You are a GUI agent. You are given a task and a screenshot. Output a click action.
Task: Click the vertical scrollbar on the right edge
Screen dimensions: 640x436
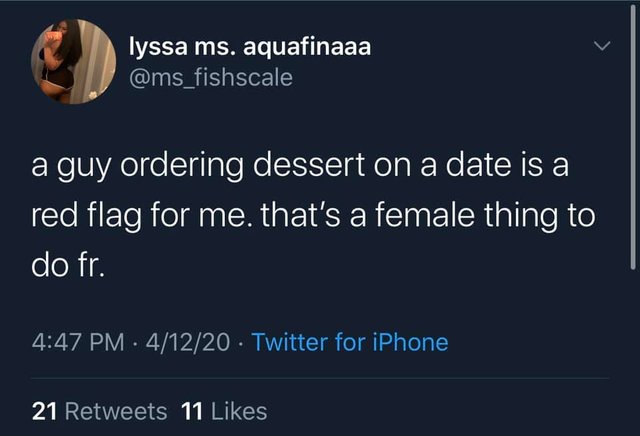[632, 137]
